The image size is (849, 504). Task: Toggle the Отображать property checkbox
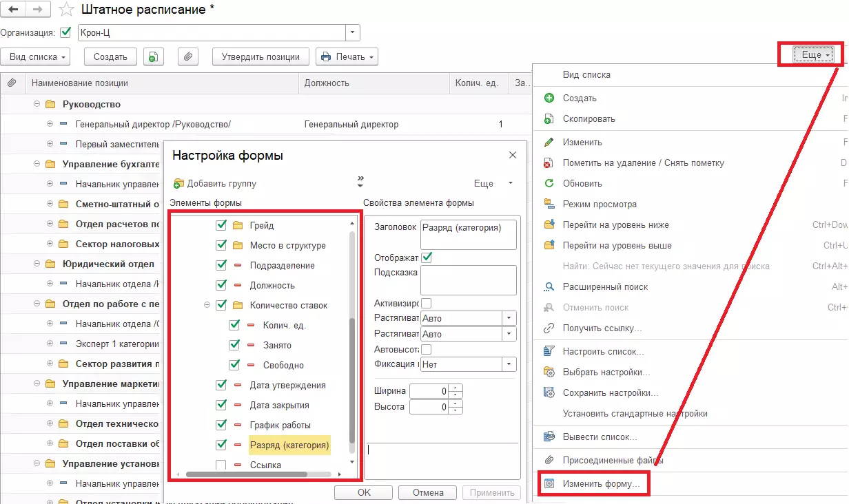(x=427, y=258)
